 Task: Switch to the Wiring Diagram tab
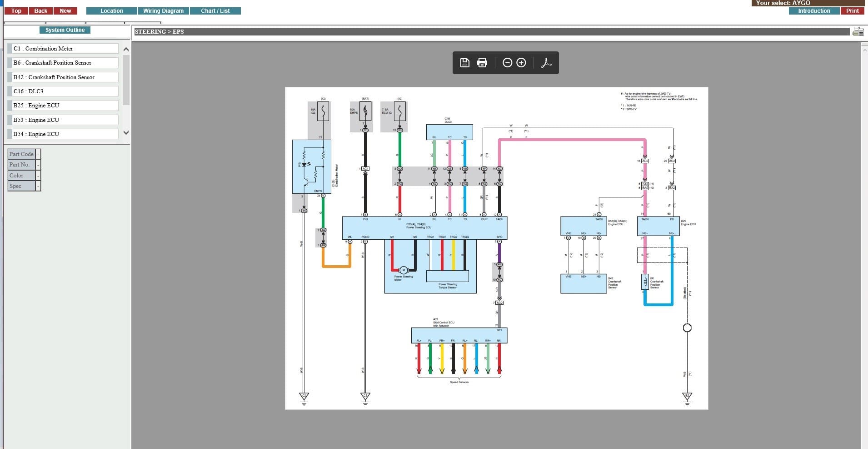163,11
